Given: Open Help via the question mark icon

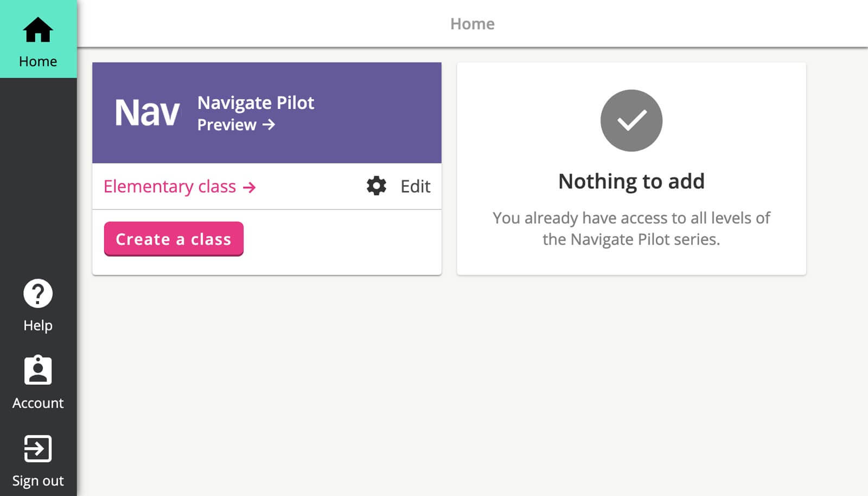Looking at the screenshot, I should click(38, 294).
